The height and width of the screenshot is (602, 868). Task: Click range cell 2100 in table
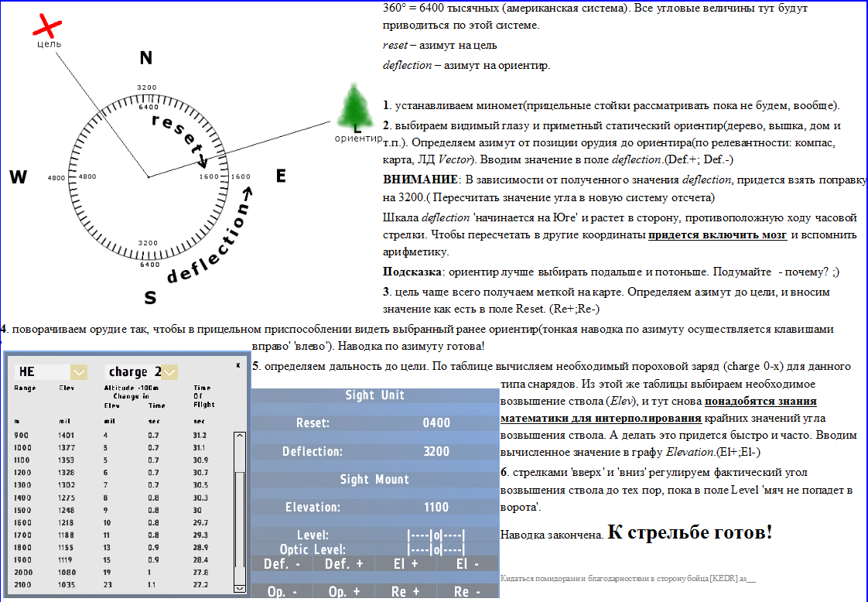22,585
